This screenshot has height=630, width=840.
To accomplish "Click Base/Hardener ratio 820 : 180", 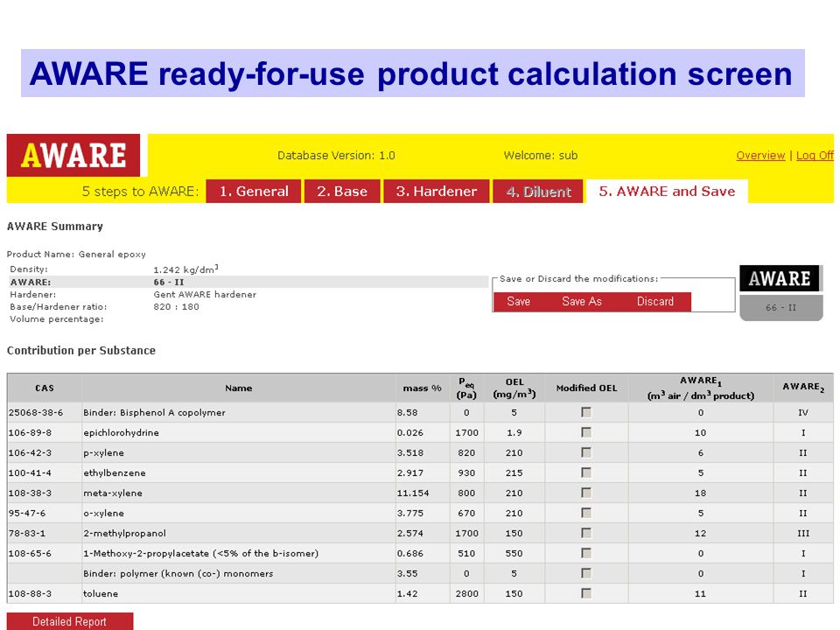I will click(176, 306).
